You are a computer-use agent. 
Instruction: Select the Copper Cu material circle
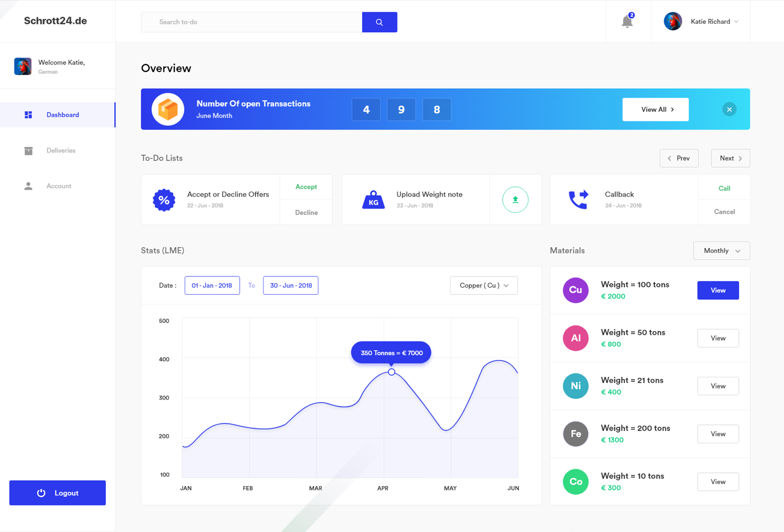(576, 290)
